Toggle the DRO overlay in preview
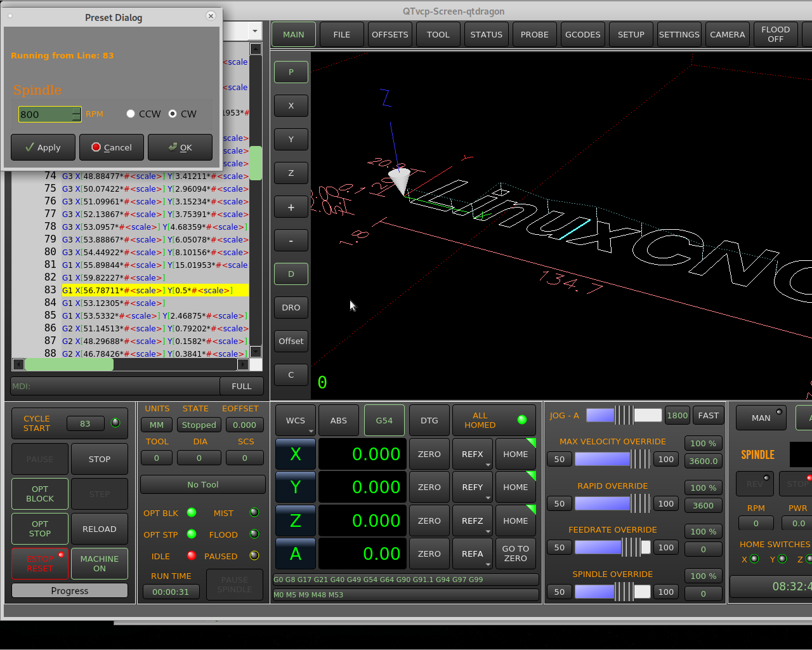This screenshot has height=650, width=812. click(291, 307)
